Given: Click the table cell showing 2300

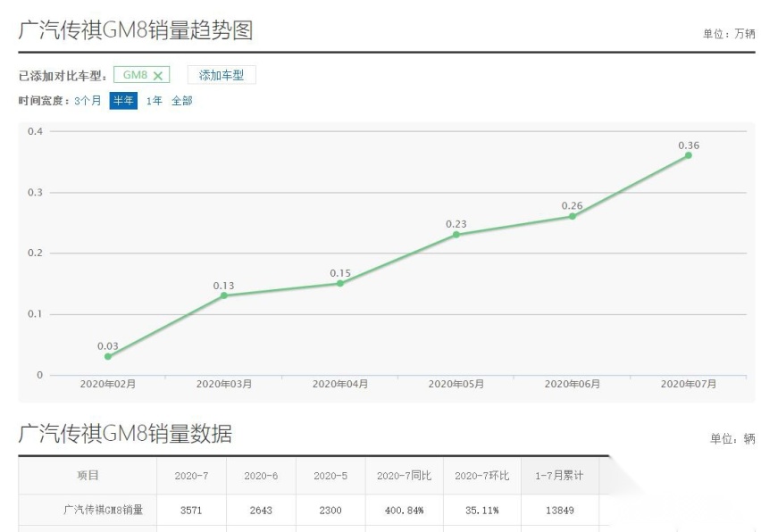Looking at the screenshot, I should click(330, 511).
